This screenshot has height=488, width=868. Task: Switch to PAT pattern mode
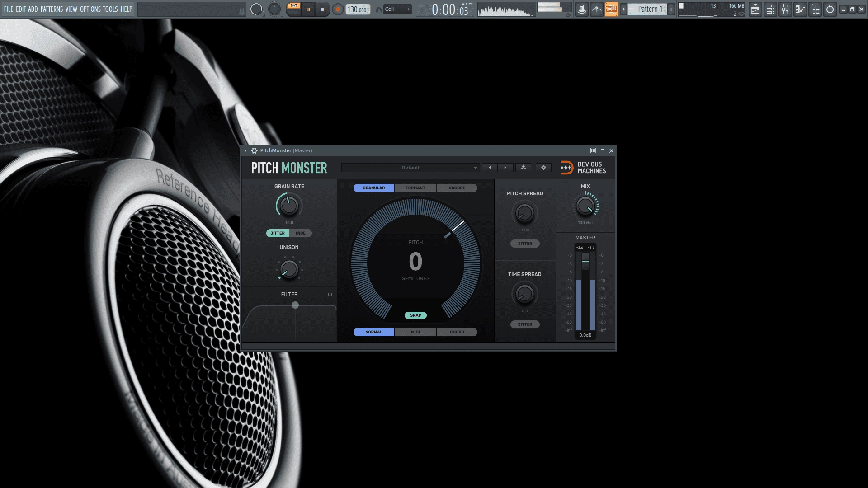coord(294,6)
